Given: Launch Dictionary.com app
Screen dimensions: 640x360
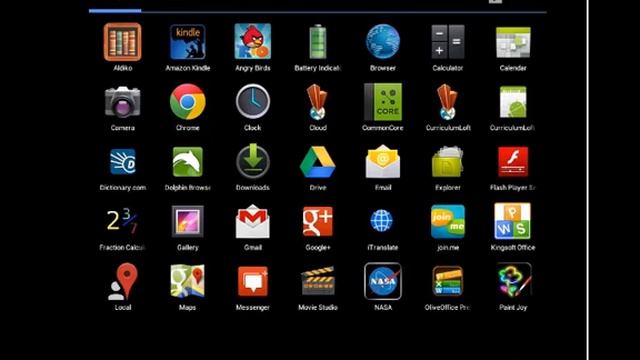Looking at the screenshot, I should pyautogui.click(x=122, y=162).
